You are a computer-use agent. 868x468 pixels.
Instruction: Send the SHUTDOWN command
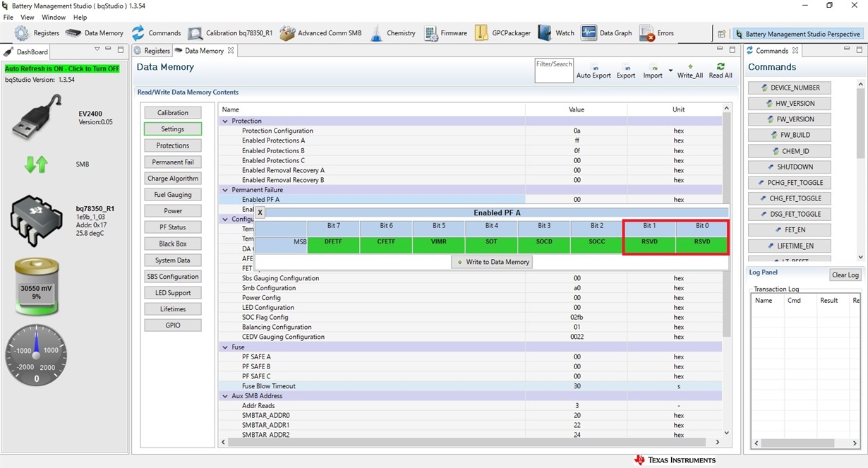click(790, 167)
